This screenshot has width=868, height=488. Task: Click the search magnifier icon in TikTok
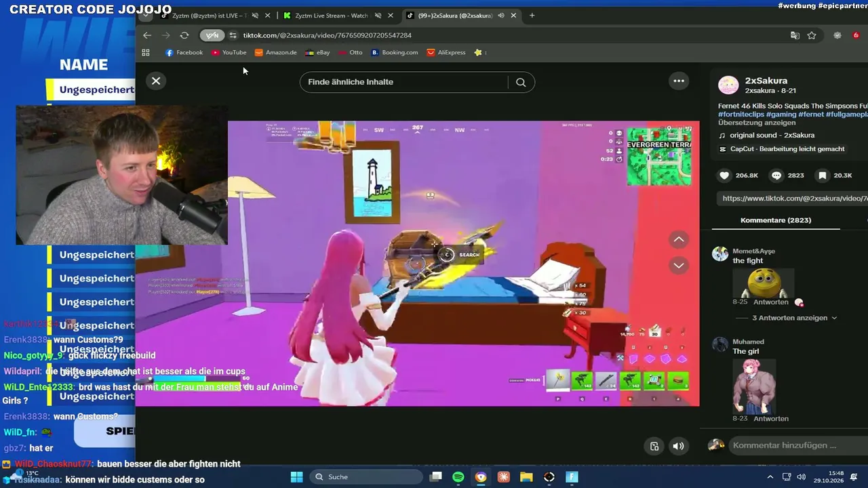(x=521, y=82)
